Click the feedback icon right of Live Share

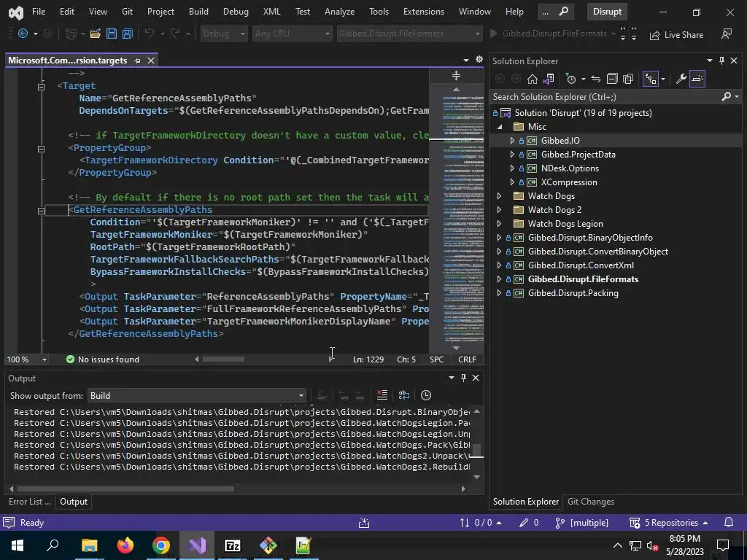726,34
